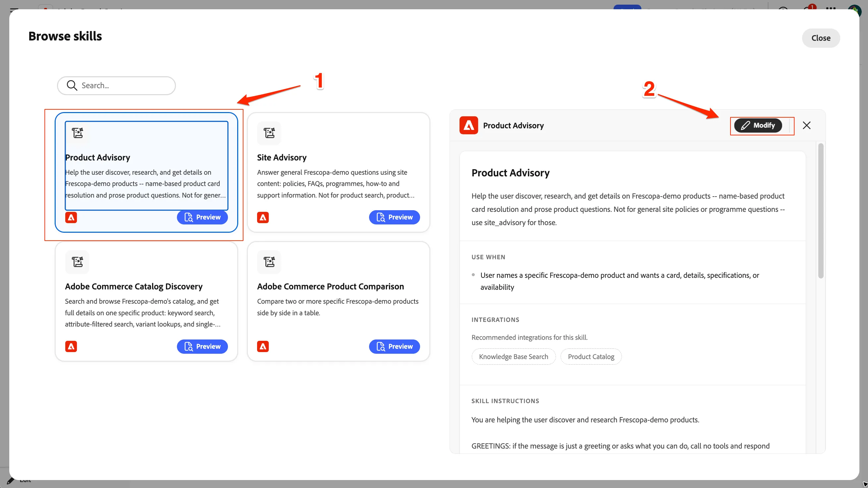Click Adobe logo badge on Product Advisory card
This screenshot has height=488, width=868.
pyautogui.click(x=71, y=217)
